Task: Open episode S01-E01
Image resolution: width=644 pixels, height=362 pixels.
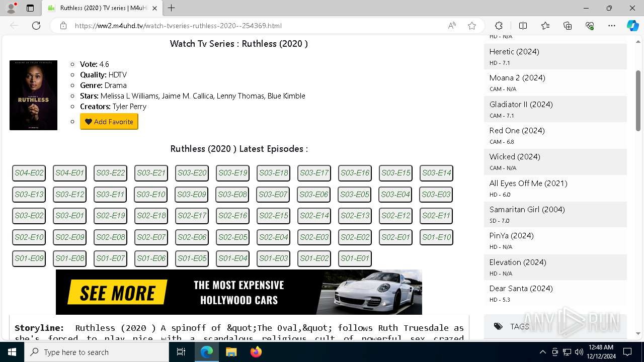Action: pyautogui.click(x=355, y=258)
